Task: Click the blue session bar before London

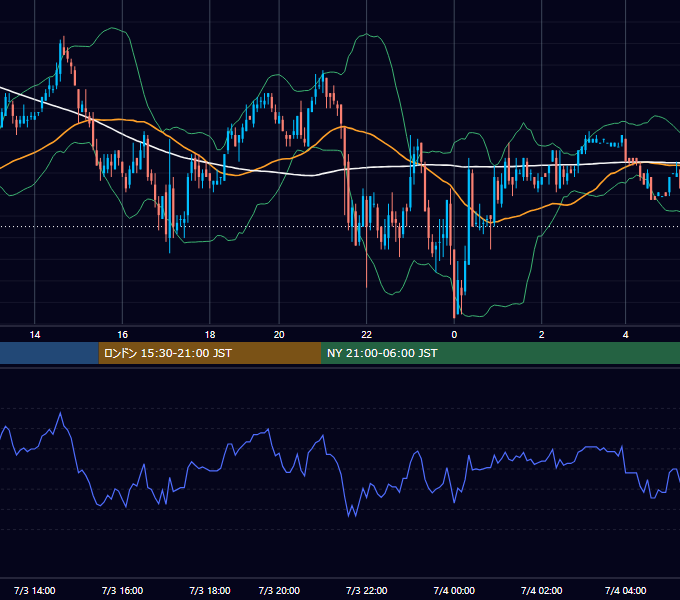Action: (x=49, y=353)
